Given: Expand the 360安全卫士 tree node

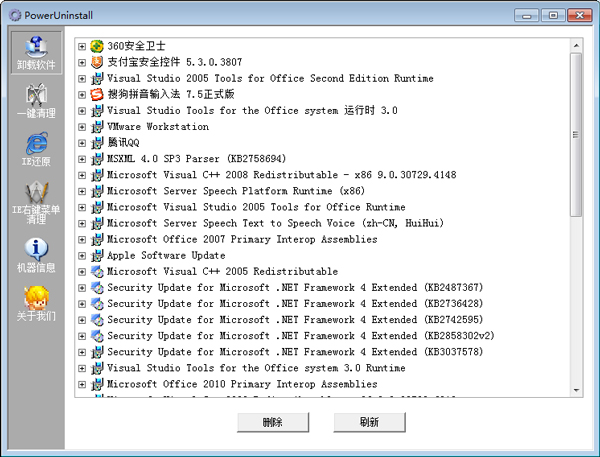Looking at the screenshot, I should tap(82, 46).
